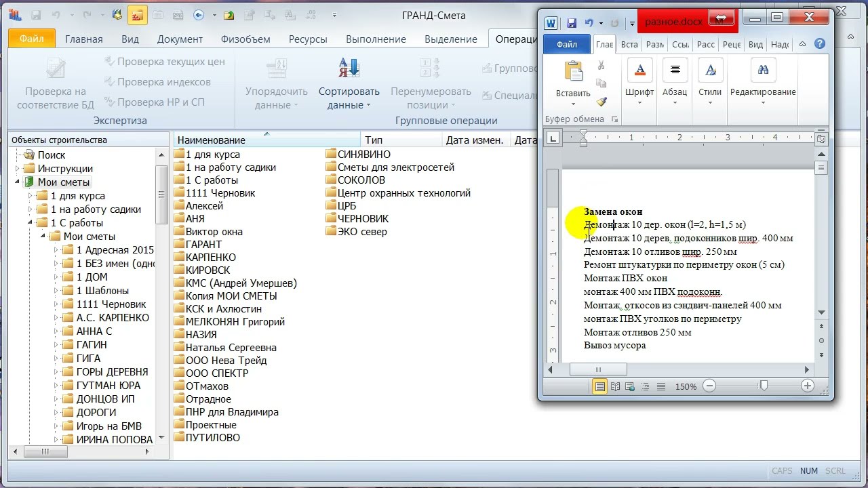Switch to the Ресурсы ribbon tab
The image size is (868, 488).
point(308,39)
